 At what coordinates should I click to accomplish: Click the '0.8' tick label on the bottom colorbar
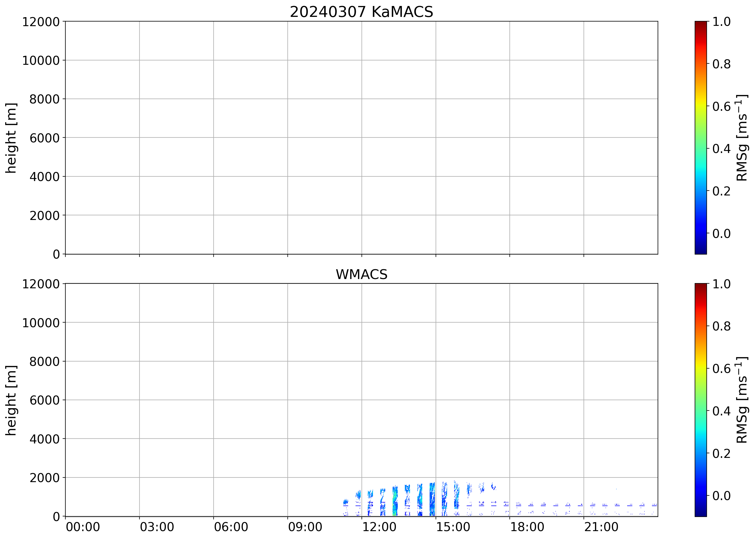click(721, 326)
